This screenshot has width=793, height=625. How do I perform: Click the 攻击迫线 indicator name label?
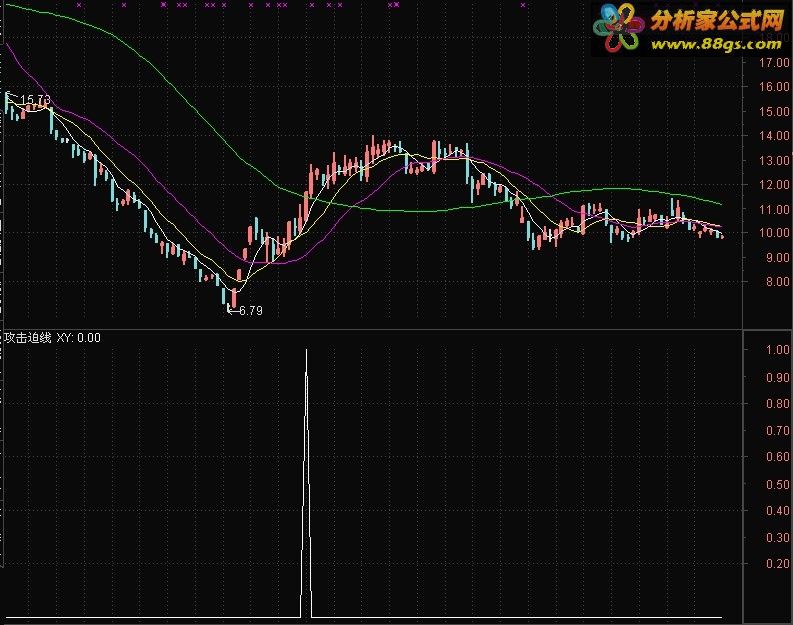pyautogui.click(x=28, y=338)
